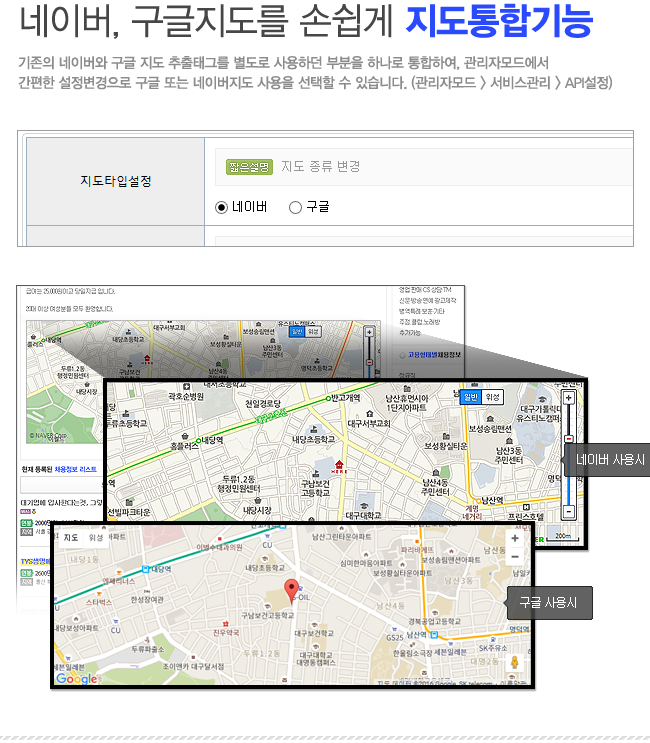650x743 pixels.
Task: Click the 내당역 subway station icon on Google map
Action: pos(146,569)
